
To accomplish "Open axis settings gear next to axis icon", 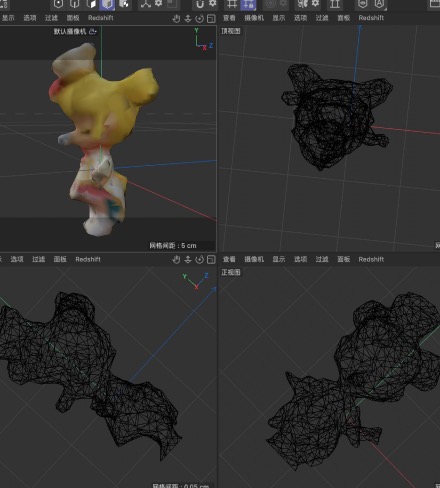I will (x=158, y=3).
